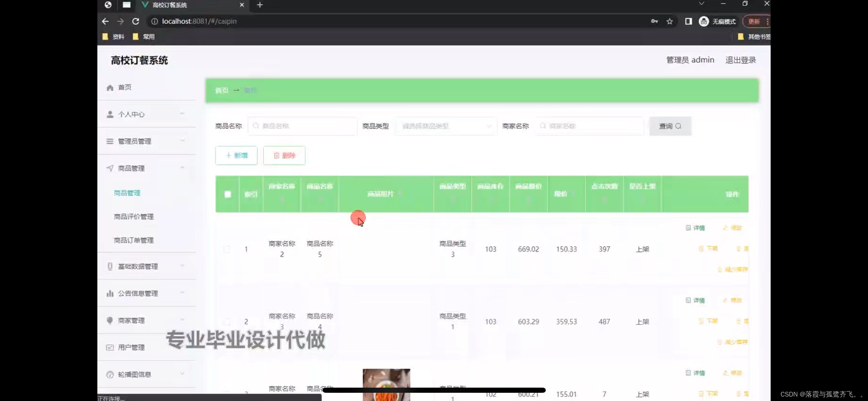Click the bar-chart icon beside 公告信息管理

[x=110, y=293]
